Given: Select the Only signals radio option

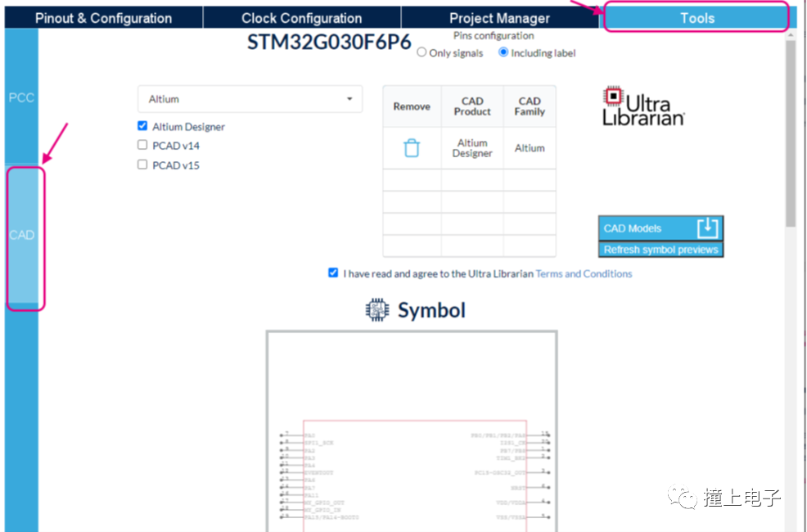Looking at the screenshot, I should click(422, 52).
